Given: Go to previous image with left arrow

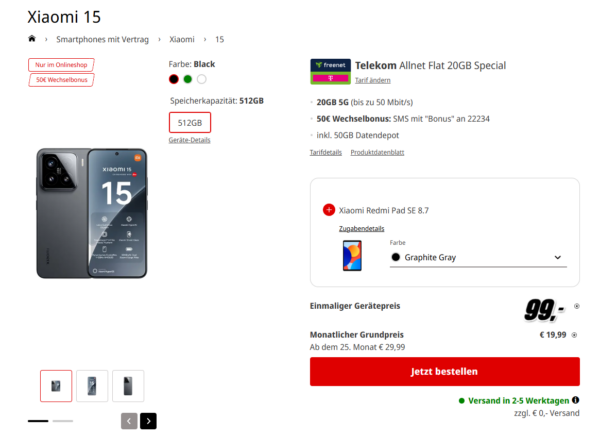Looking at the screenshot, I should coord(129,421).
